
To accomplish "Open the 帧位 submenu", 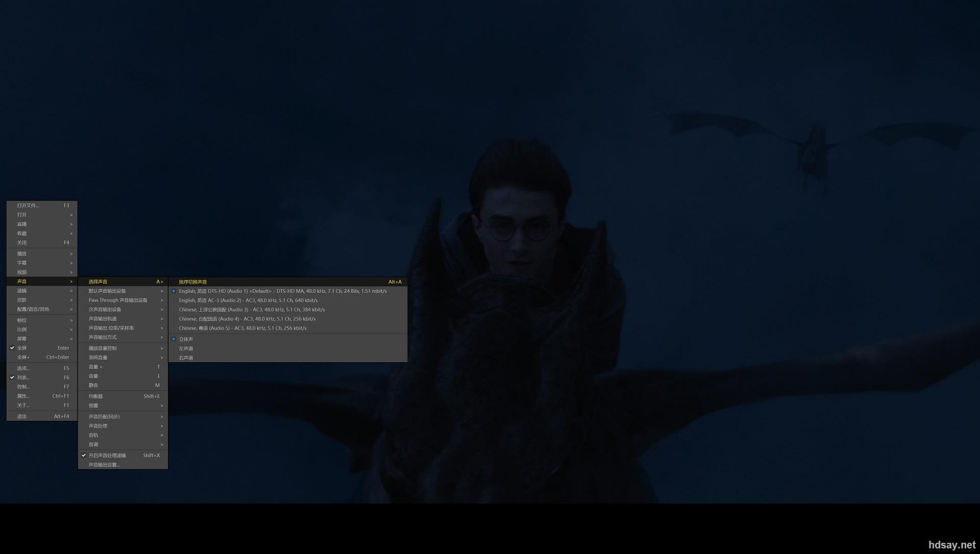I will point(42,320).
